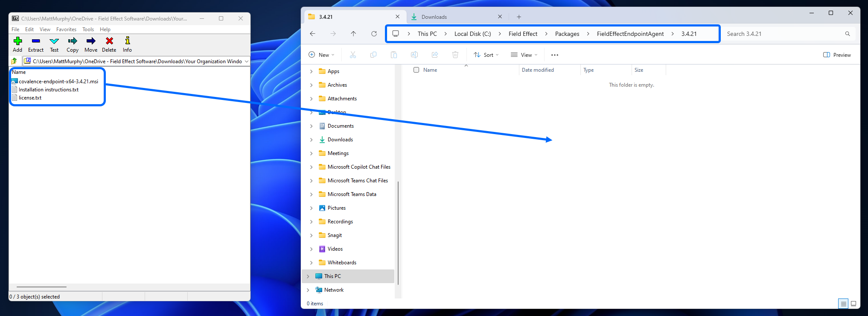Go back in File Explorer
Screen dimensions: 868x316
coord(312,34)
